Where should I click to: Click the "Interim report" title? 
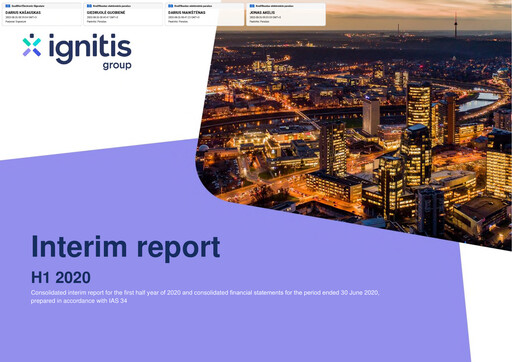(126, 247)
